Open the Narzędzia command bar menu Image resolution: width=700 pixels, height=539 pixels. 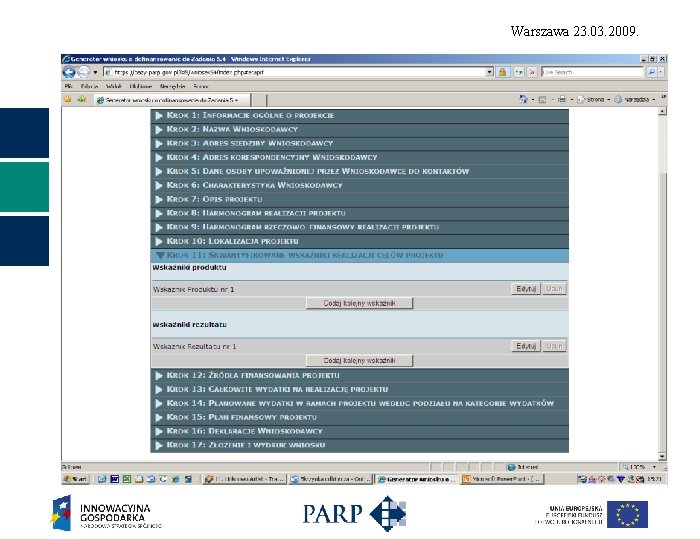(x=634, y=100)
